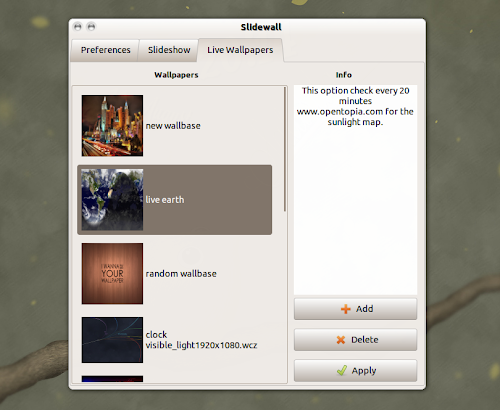Screen dimensions: 500x410
Task: Click the Slidewall window title
Action: tap(261, 27)
